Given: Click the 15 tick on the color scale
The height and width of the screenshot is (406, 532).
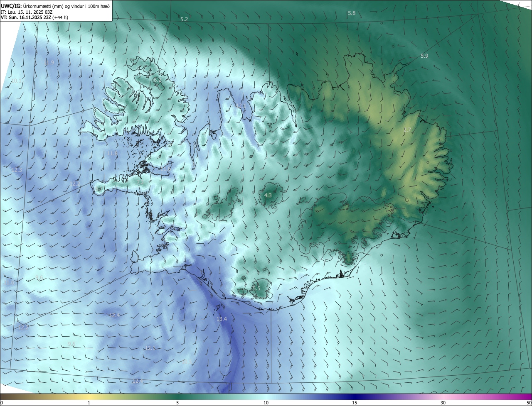Looking at the screenshot, I should [x=355, y=403].
